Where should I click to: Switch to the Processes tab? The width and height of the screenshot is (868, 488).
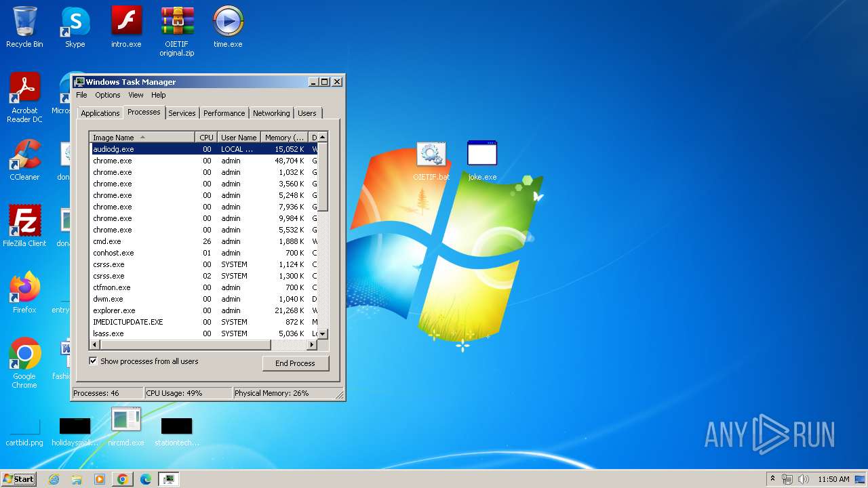coord(144,112)
